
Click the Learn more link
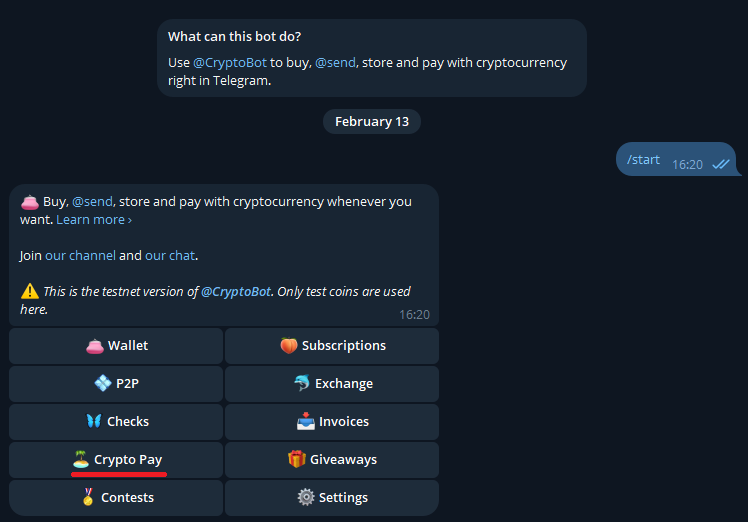(x=94, y=220)
